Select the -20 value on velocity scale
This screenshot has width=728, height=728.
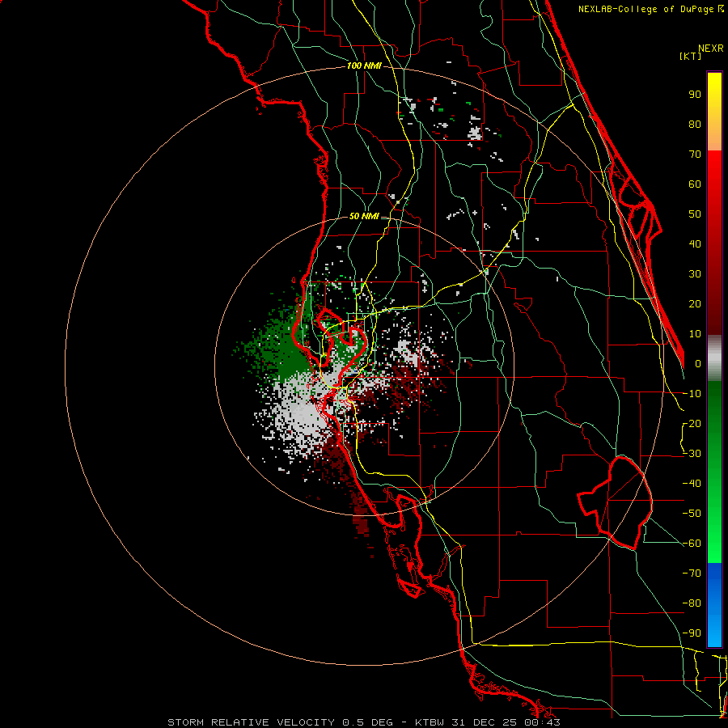click(x=692, y=424)
